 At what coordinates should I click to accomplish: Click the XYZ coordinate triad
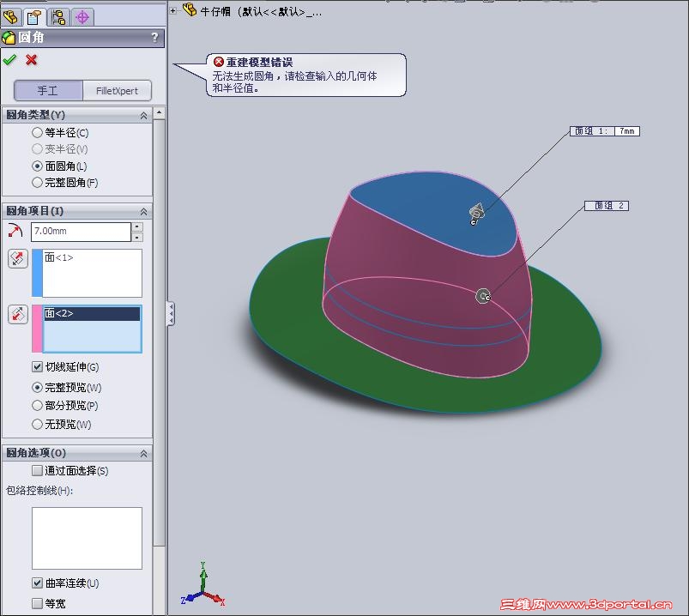(203, 585)
